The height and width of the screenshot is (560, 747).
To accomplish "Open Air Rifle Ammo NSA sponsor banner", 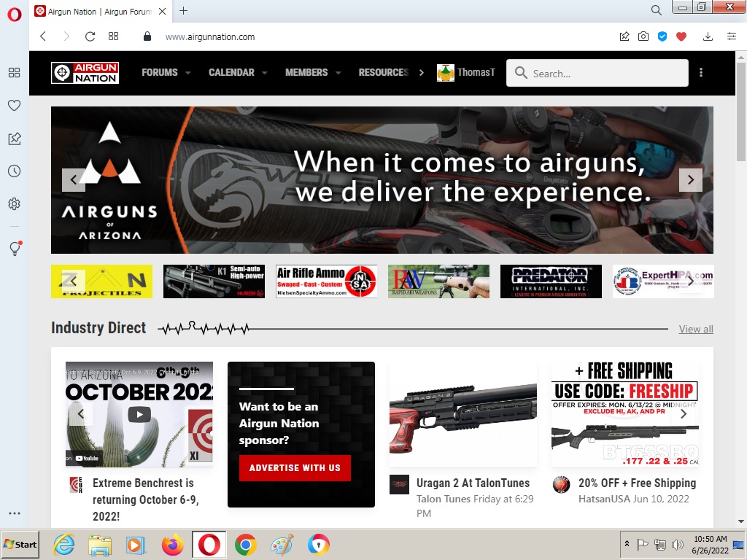I will pos(326,281).
